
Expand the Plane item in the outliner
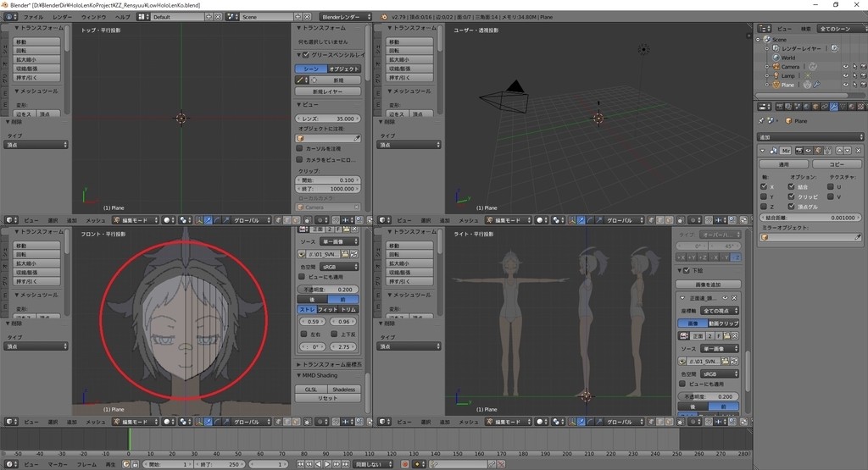(766, 85)
